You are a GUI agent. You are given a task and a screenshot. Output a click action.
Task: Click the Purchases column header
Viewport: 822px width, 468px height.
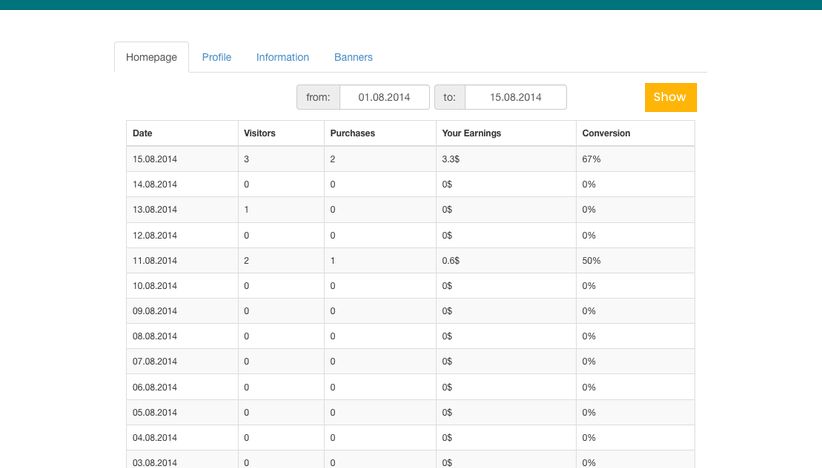click(352, 133)
